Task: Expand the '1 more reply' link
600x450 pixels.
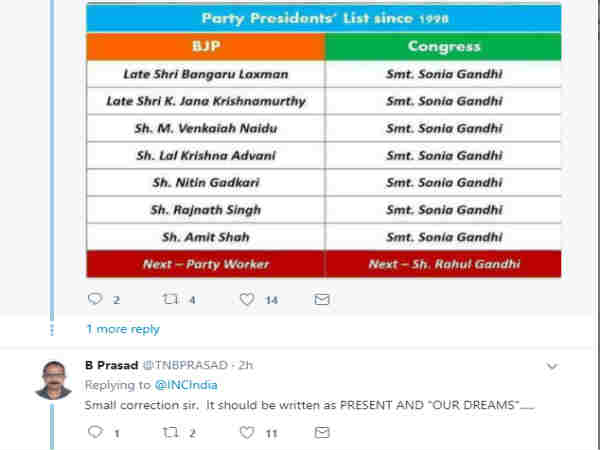Action: point(123,329)
